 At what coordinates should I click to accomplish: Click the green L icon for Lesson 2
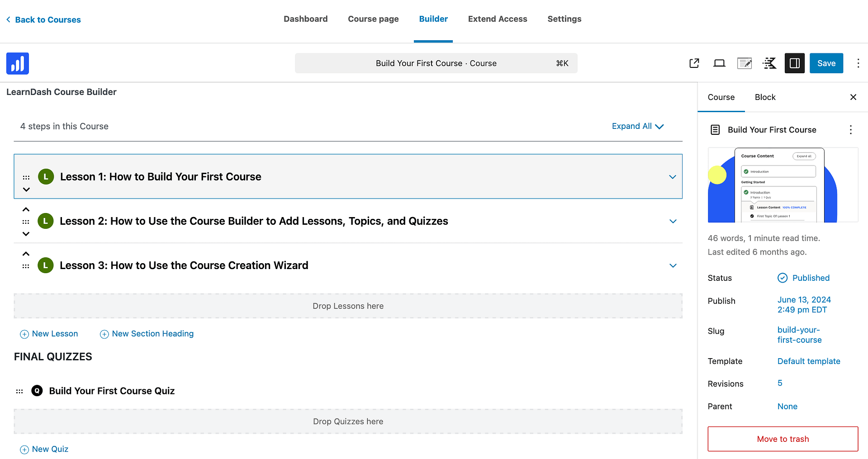coord(46,221)
